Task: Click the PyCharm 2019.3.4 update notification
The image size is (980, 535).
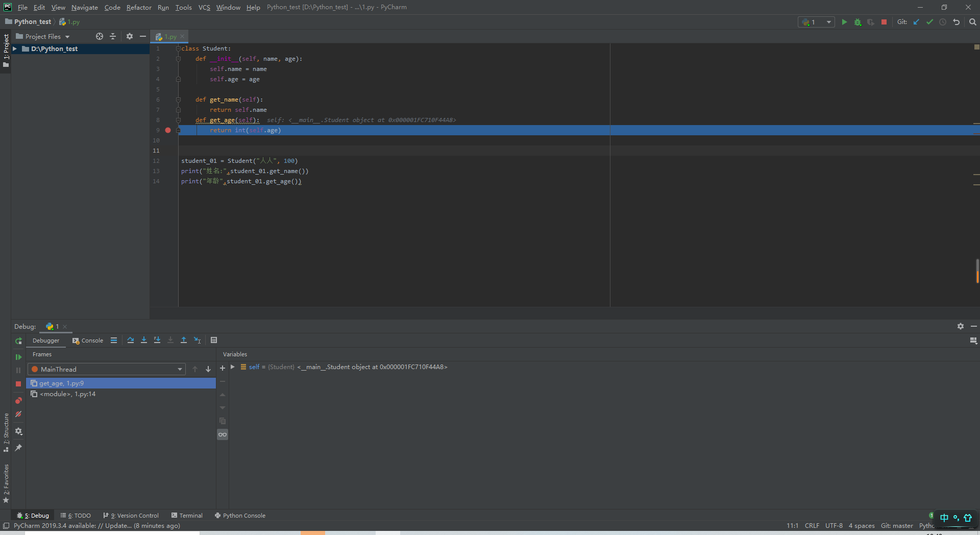Action: (x=97, y=526)
